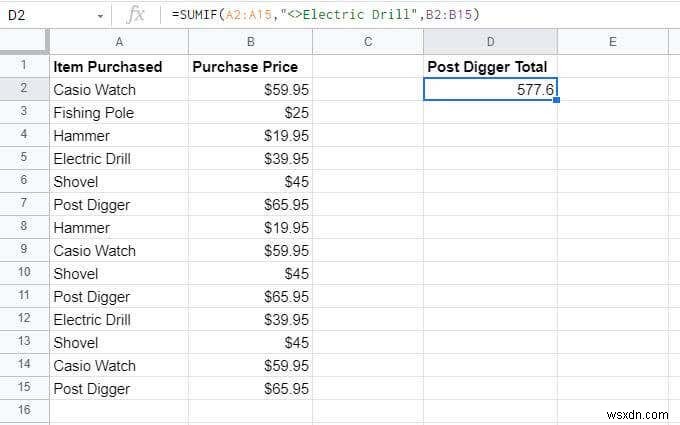This screenshot has height=425, width=680.
Task: Click the fx function icon
Action: click(x=135, y=14)
